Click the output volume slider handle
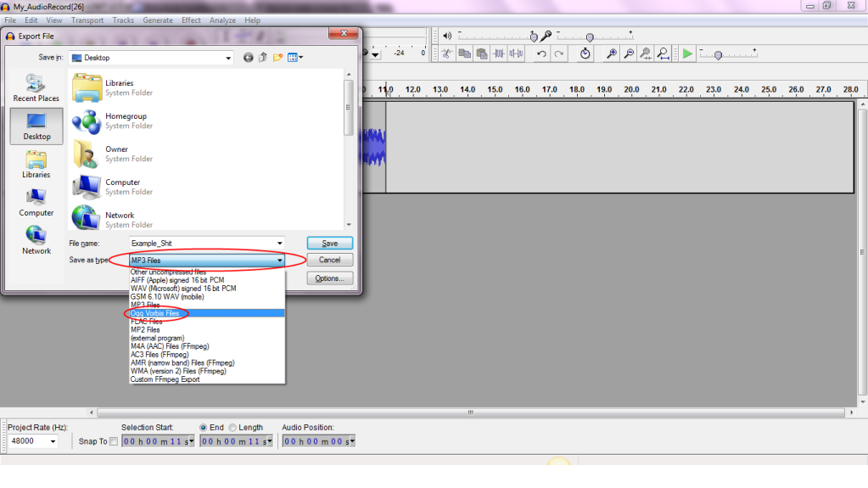The height and width of the screenshot is (488, 868). [534, 37]
